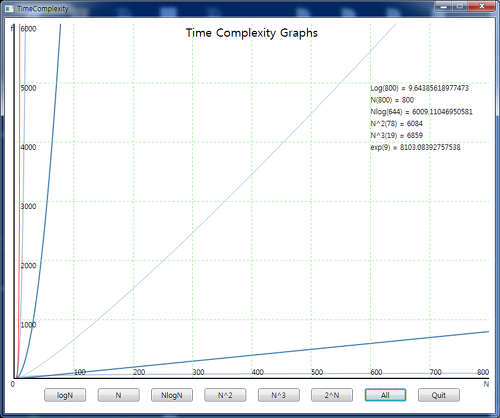
Task: Click the exp(9) result text
Action: (x=415, y=147)
